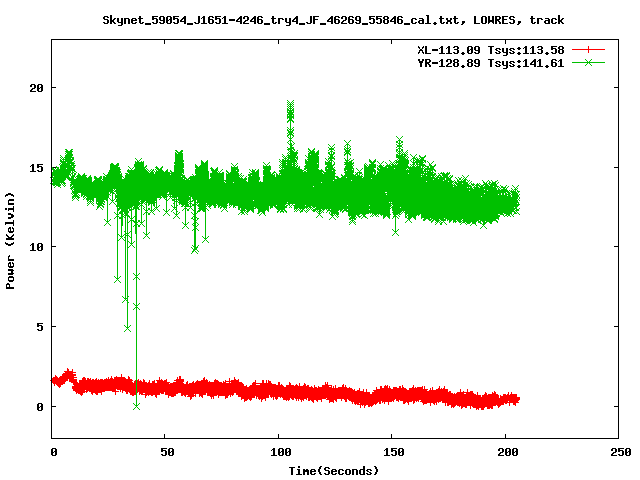Click x-axis tick label 100
640x480 pixels.
[x=281, y=452]
